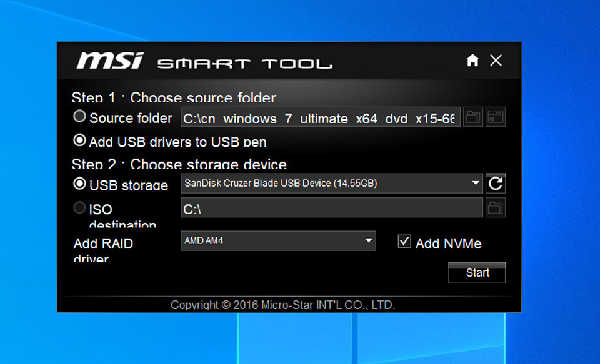Browse ISO destination folder icon
Image resolution: width=600 pixels, height=364 pixels.
[x=496, y=208]
